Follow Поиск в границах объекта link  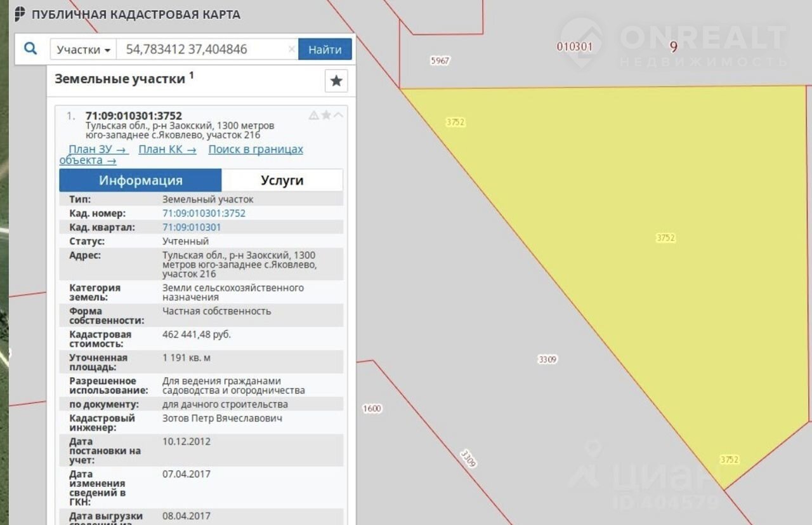tap(256, 149)
